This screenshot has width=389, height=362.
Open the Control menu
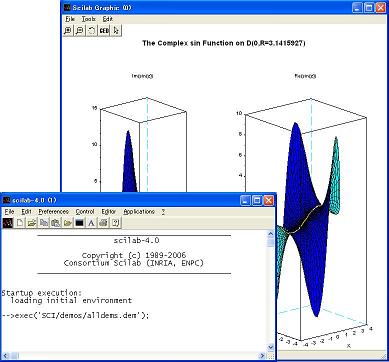click(x=85, y=212)
